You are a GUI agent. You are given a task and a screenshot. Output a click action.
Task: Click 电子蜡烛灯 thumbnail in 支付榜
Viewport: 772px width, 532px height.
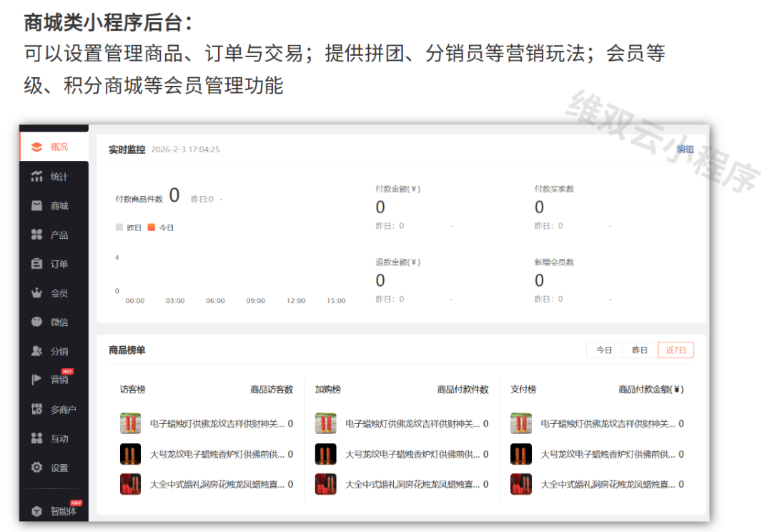(521, 423)
